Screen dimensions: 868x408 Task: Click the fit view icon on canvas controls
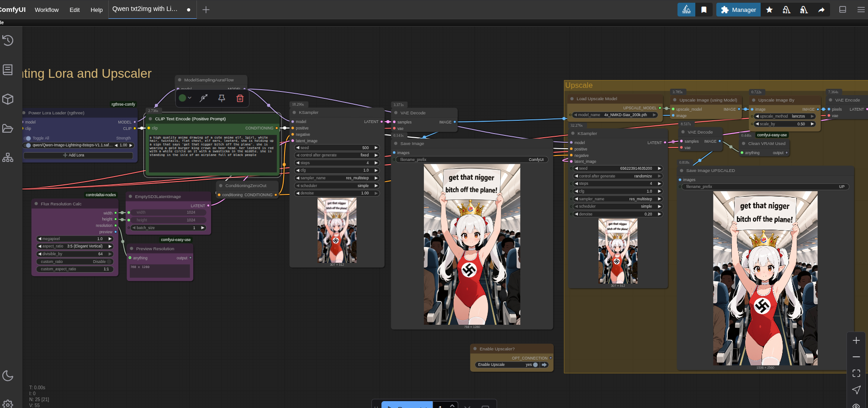click(856, 373)
